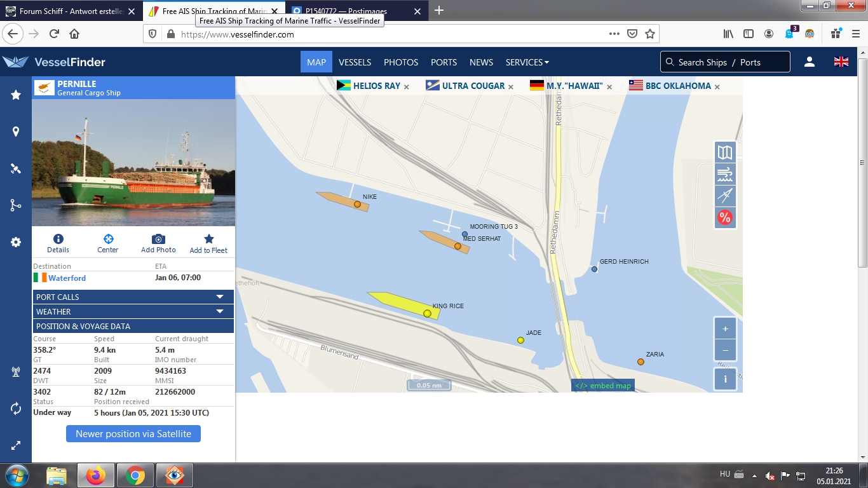Change language via UK flag
Viewport: 868px width, 488px height.
click(x=841, y=62)
